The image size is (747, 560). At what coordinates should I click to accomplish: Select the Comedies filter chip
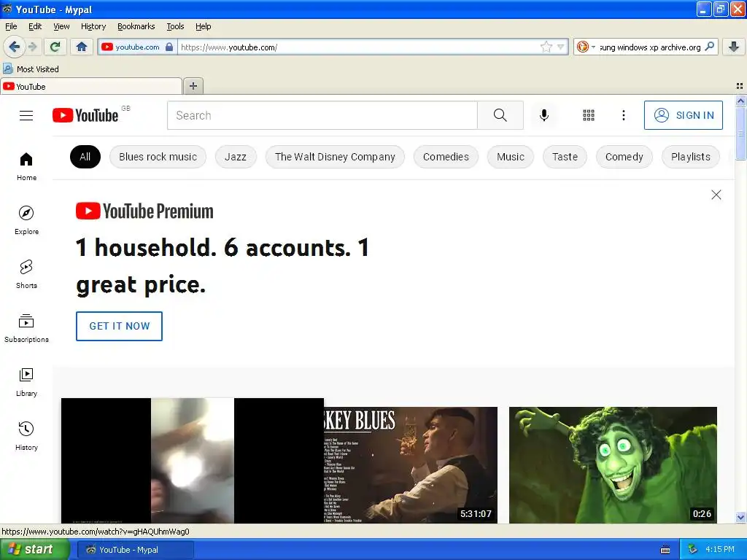pos(446,157)
